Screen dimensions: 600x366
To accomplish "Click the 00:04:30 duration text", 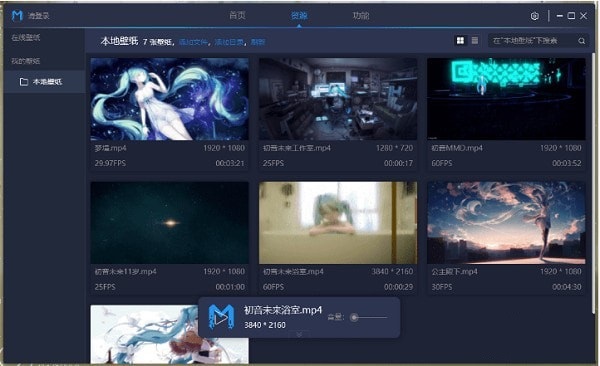I will click(x=567, y=287).
